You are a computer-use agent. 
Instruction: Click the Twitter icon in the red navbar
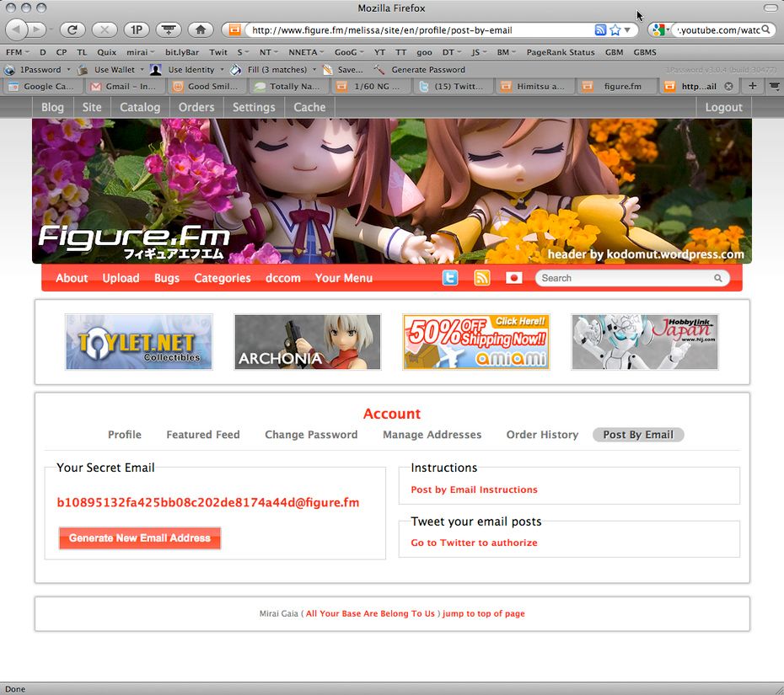450,278
